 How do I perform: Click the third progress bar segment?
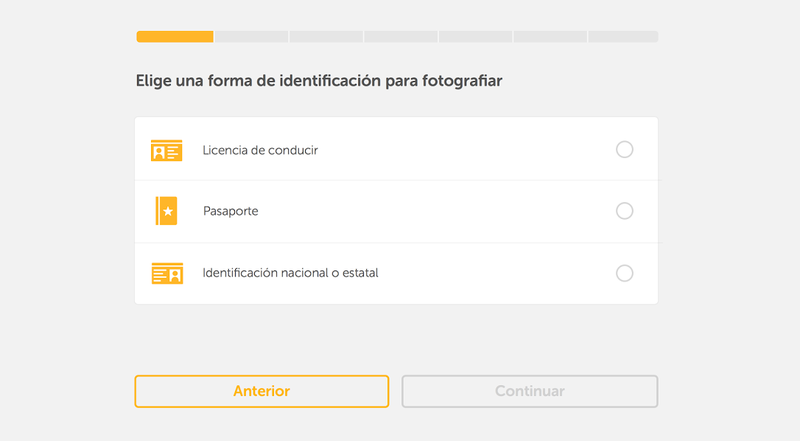click(x=326, y=37)
